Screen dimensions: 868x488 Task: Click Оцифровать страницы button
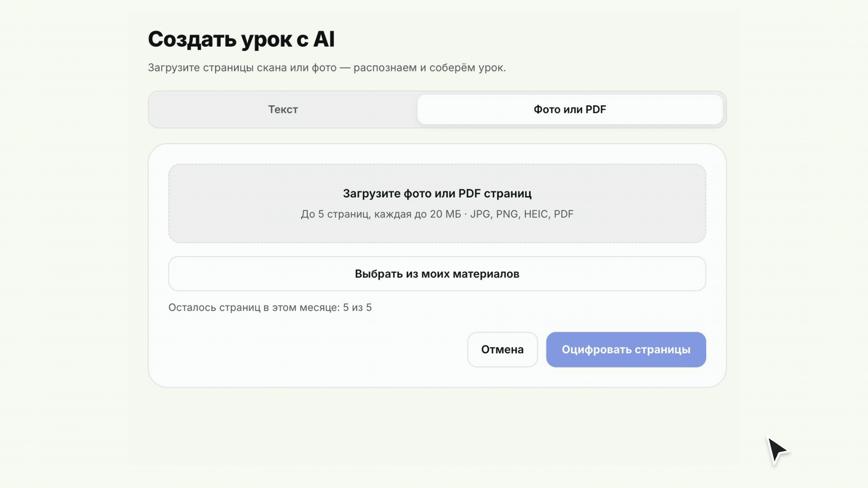click(x=626, y=350)
